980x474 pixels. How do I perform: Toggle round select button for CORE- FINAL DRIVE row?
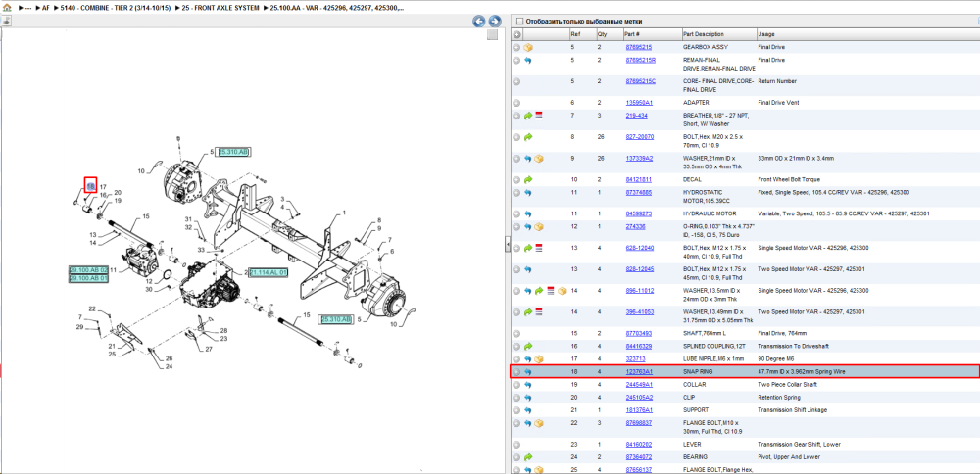click(516, 82)
